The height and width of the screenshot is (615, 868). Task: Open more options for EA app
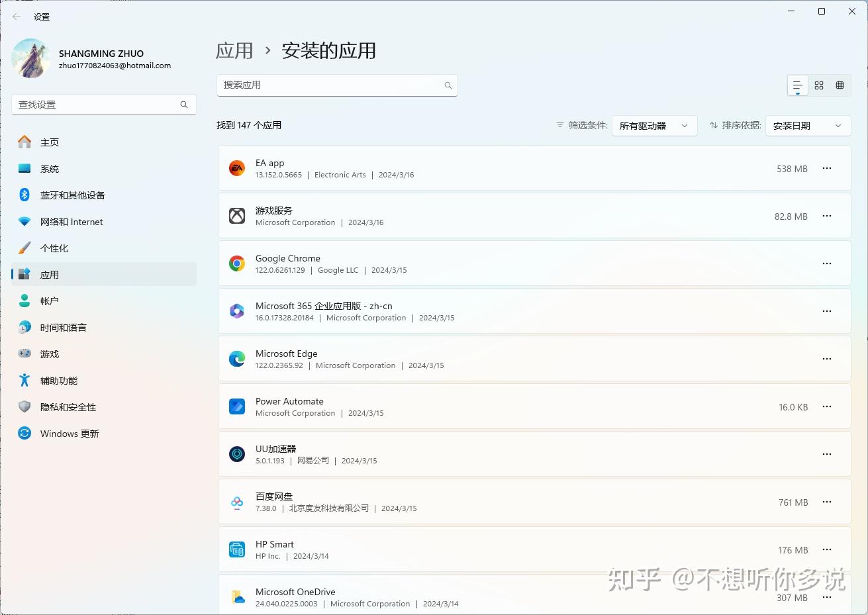[827, 168]
